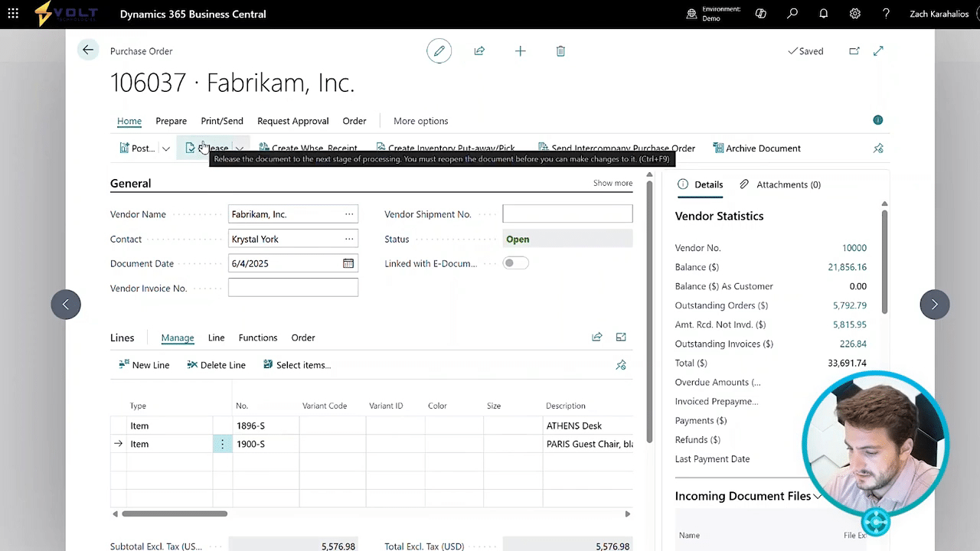This screenshot has height=551, width=980.
Task: Open the Home tab
Action: click(x=129, y=121)
